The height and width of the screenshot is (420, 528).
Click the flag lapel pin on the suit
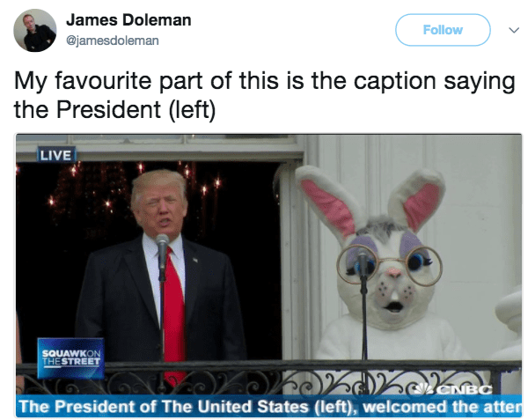[x=195, y=261]
